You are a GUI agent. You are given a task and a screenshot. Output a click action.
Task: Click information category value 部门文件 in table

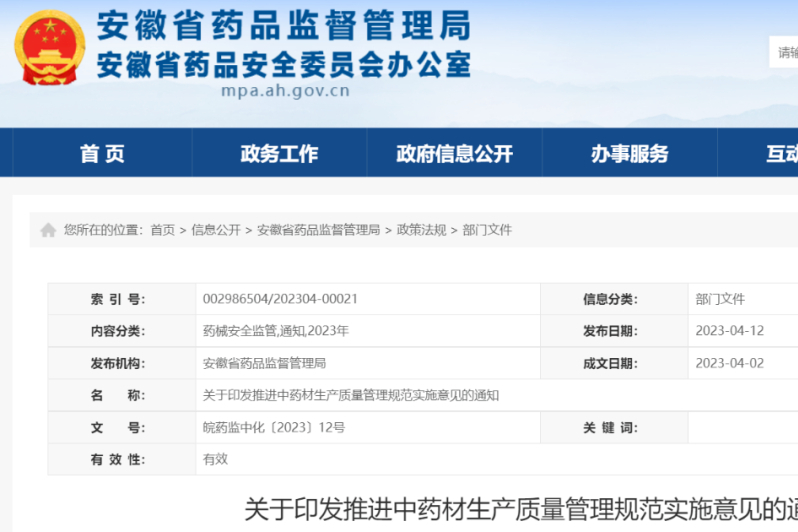(x=720, y=299)
